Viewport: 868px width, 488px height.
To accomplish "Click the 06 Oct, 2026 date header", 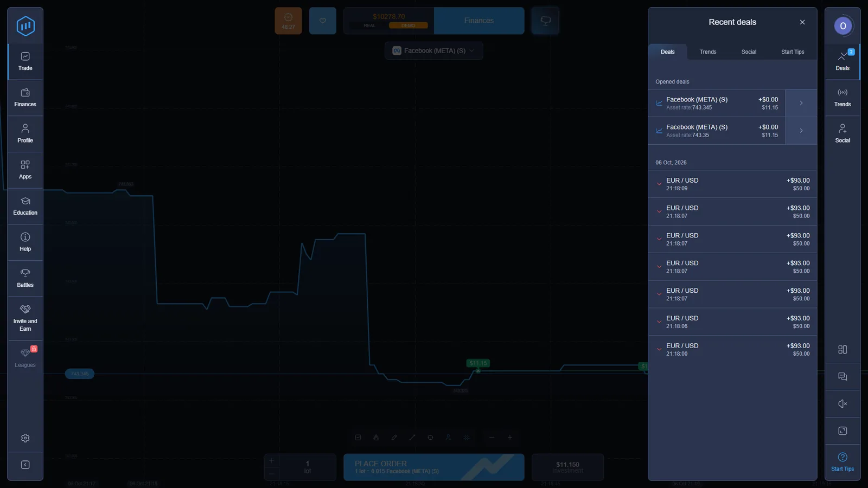I will [671, 163].
